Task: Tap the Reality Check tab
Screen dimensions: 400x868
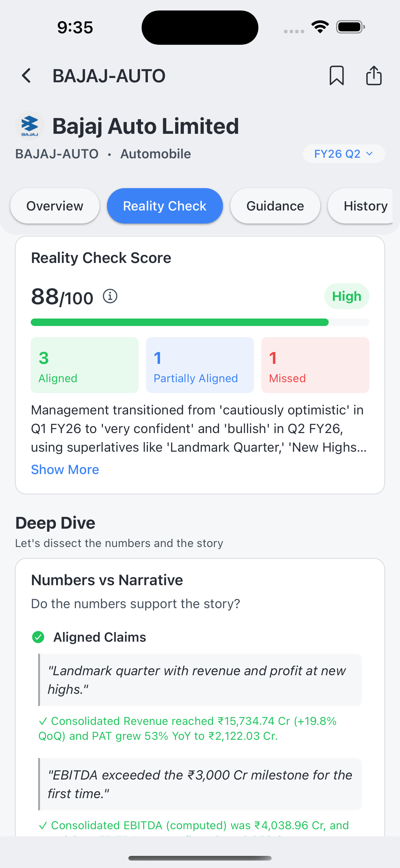Action: (165, 206)
